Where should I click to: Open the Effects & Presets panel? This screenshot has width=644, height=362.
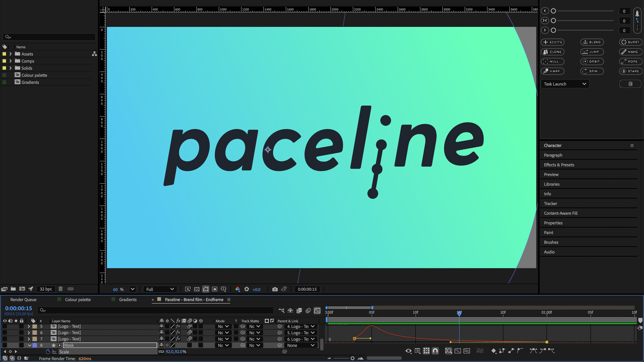click(559, 165)
